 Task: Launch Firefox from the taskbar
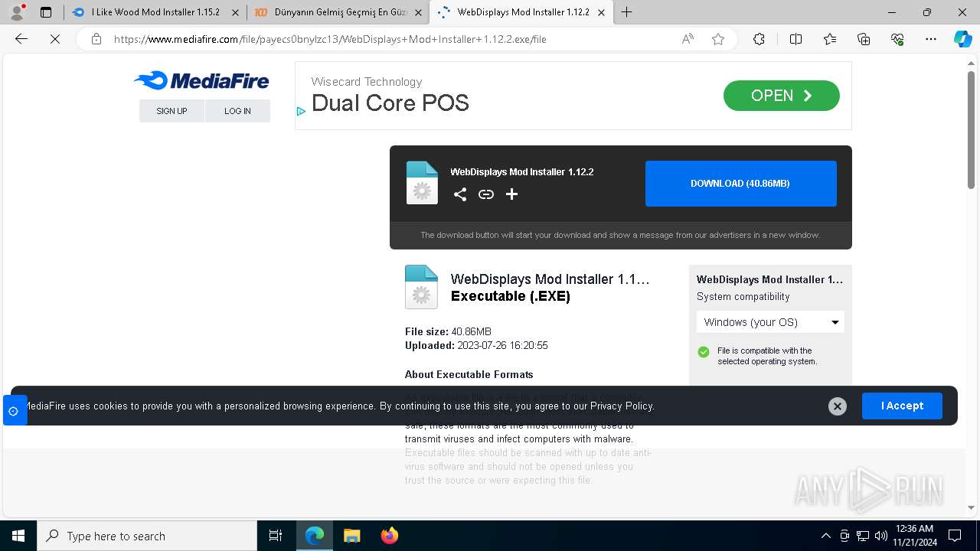(x=389, y=536)
